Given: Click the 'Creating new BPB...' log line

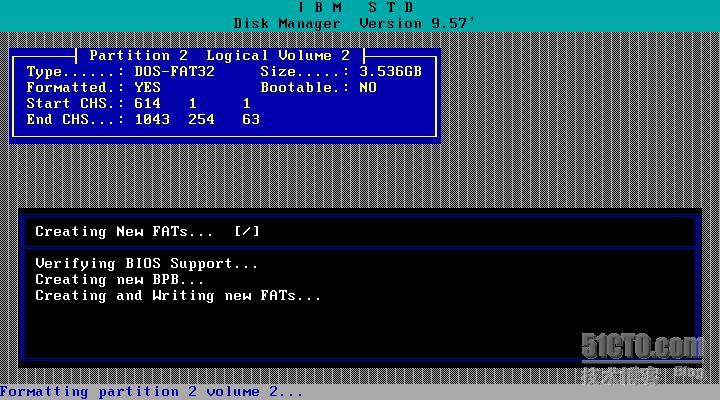Looking at the screenshot, I should (x=119, y=280).
